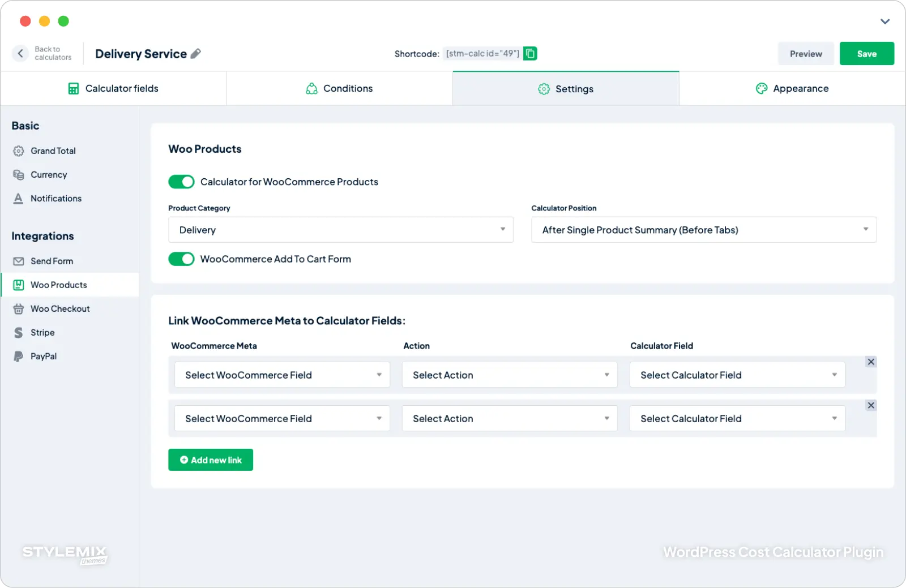Click the Stripe integration icon
This screenshot has width=906, height=588.
coord(18,332)
